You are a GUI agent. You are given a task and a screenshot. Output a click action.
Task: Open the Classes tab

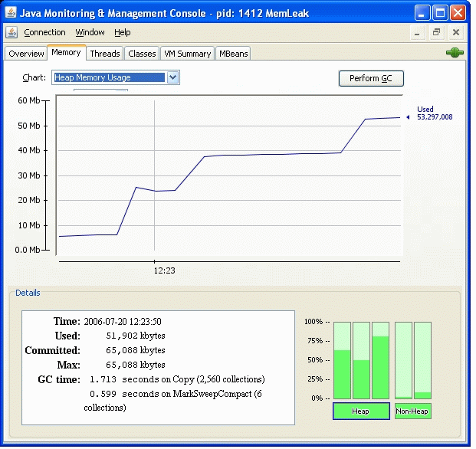tap(142, 54)
